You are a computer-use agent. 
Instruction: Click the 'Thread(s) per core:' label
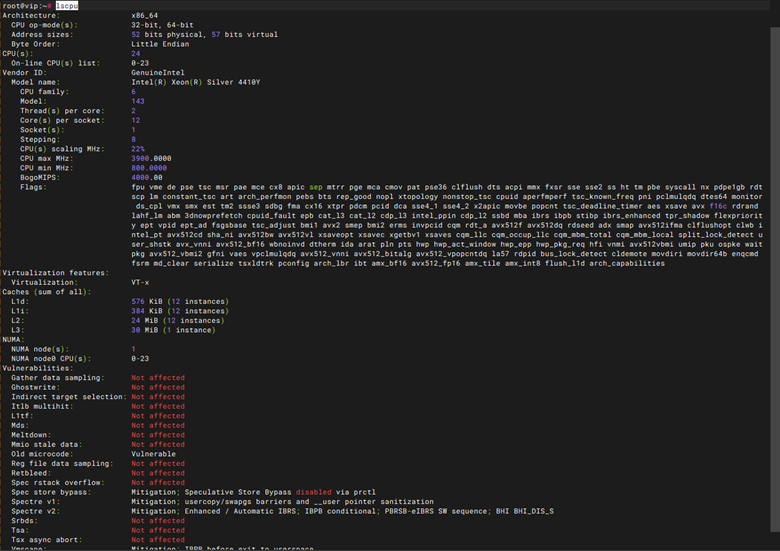pos(62,110)
